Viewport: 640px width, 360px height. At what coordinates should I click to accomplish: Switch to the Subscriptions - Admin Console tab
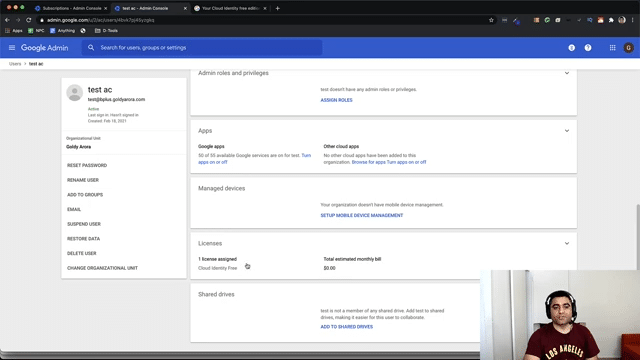(71, 8)
